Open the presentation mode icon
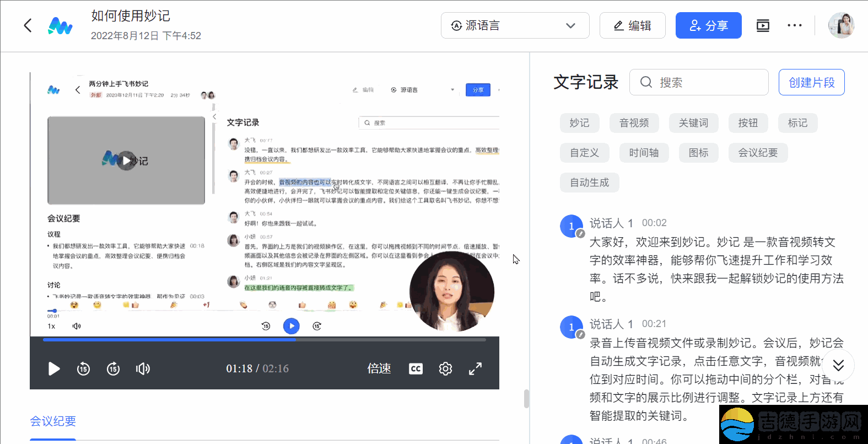868x444 pixels. coord(763,25)
